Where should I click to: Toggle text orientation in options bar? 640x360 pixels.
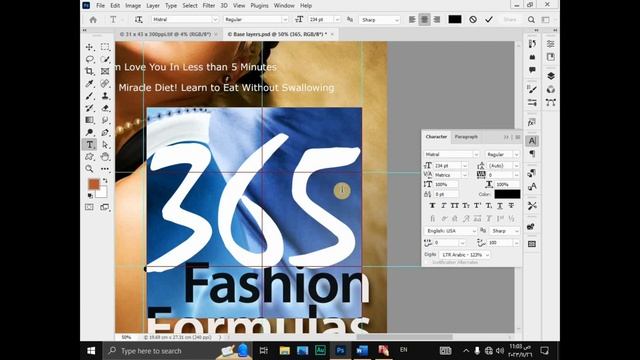[138, 20]
